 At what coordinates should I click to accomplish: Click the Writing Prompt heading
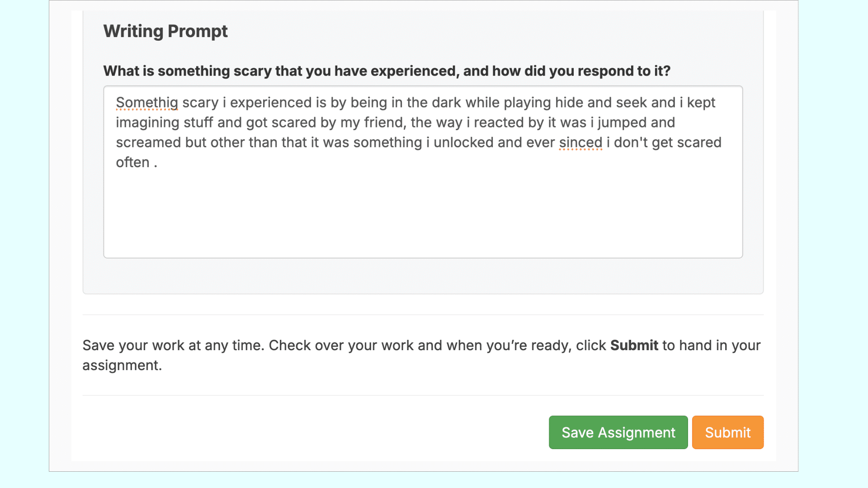point(165,31)
